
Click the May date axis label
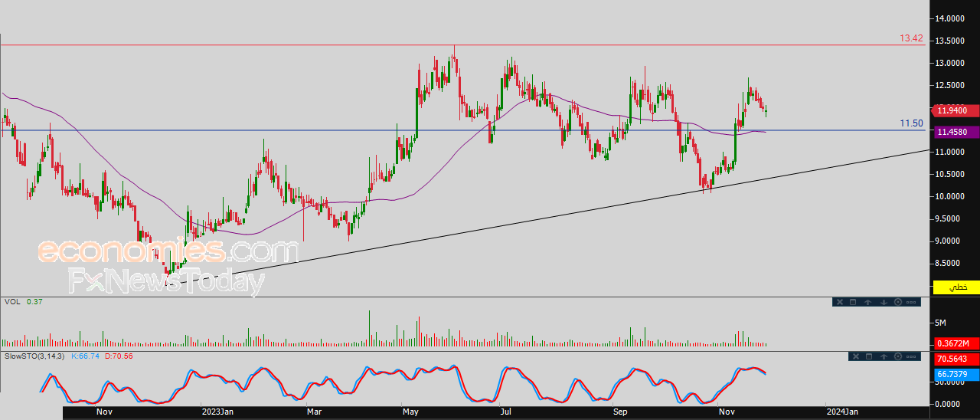[411, 412]
